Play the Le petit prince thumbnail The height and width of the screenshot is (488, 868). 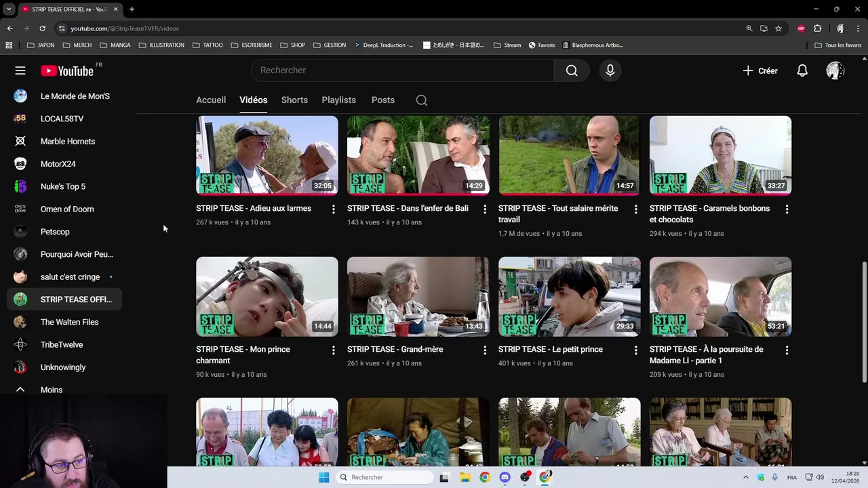pyautogui.click(x=570, y=296)
